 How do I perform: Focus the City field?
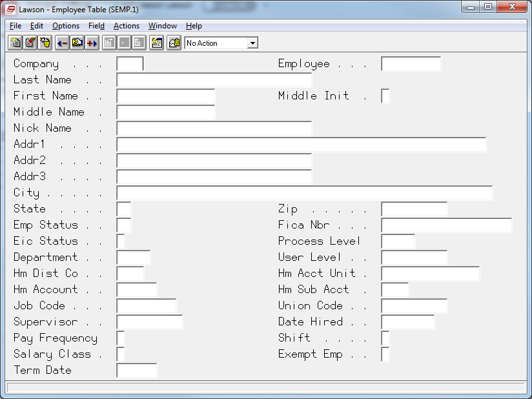click(305, 192)
